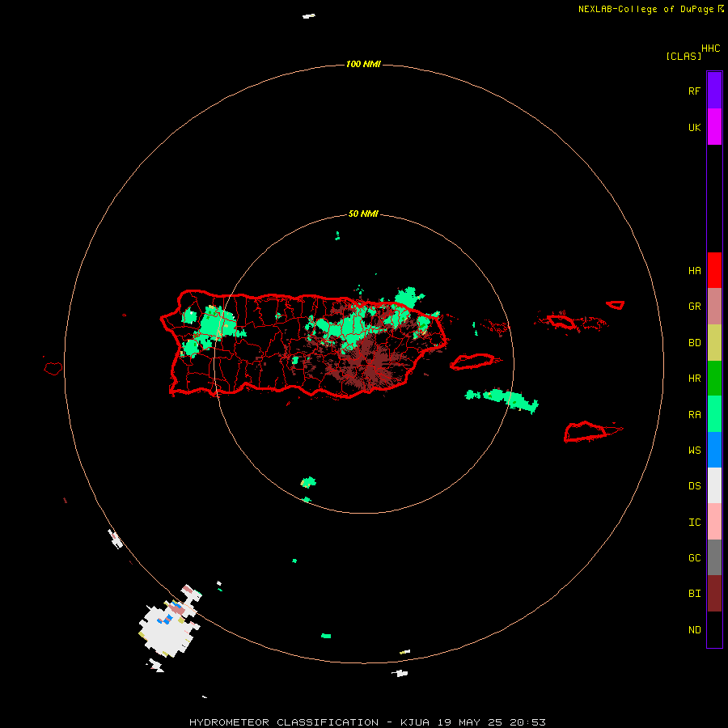This screenshot has width=728, height=728.
Task: Click the BI legend label
Action: 694,594
